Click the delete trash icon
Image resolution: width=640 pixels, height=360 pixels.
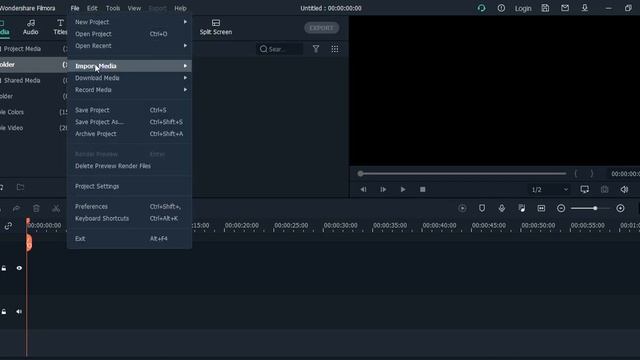click(x=36, y=209)
